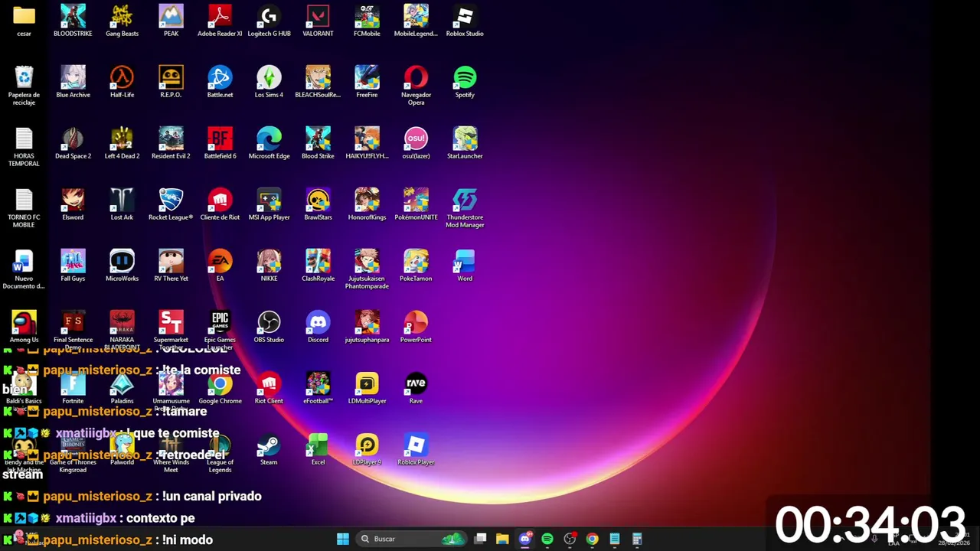The height and width of the screenshot is (551, 980).
Task: Open the Lost Ark shortcut
Action: (122, 204)
